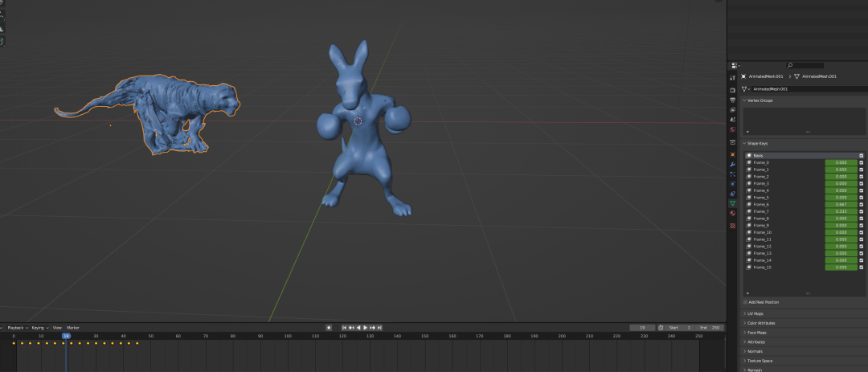Open the Keying menu in the timeline
Image resolution: width=868 pixels, height=372 pixels.
40,328
